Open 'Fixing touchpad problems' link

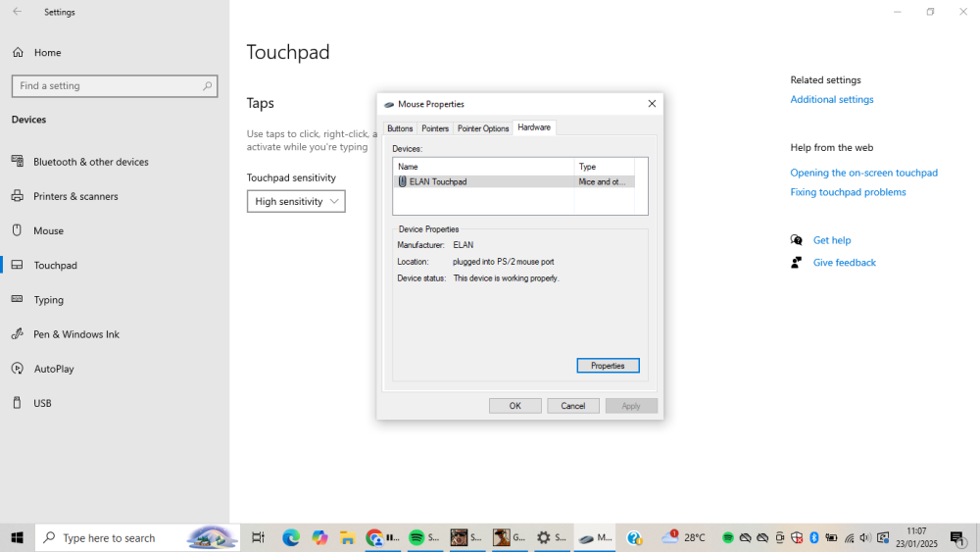(848, 192)
